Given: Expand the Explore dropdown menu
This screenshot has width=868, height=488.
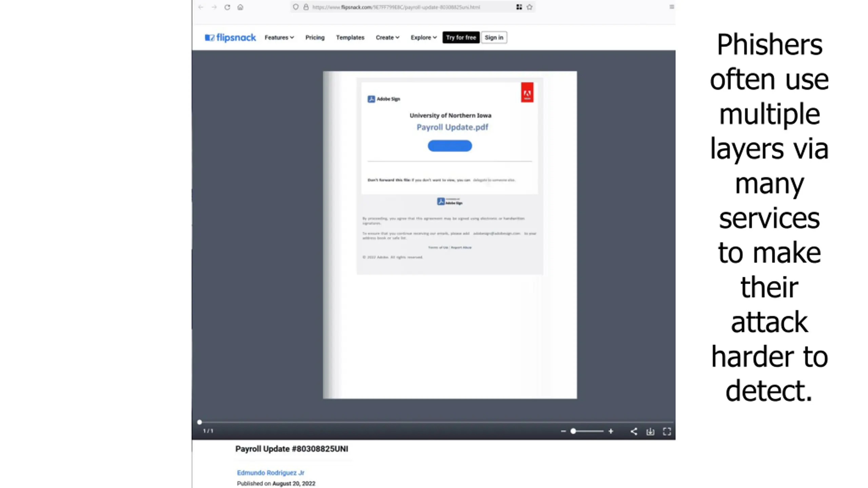Looking at the screenshot, I should 423,38.
